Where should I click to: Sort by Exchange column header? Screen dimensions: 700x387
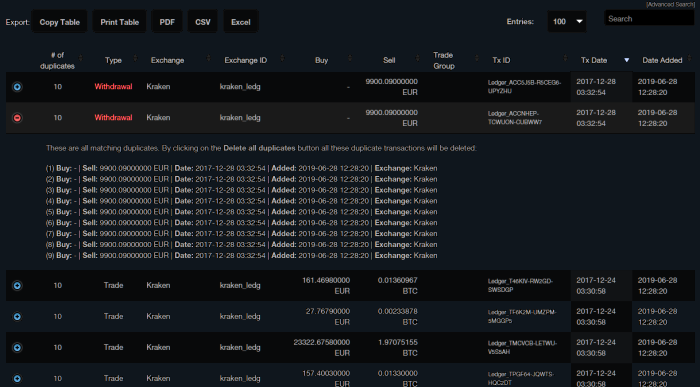pos(167,60)
